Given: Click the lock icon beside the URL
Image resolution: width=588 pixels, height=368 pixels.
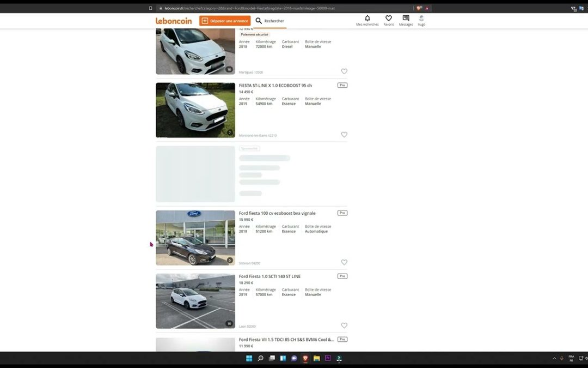Looking at the screenshot, I should pos(161,8).
